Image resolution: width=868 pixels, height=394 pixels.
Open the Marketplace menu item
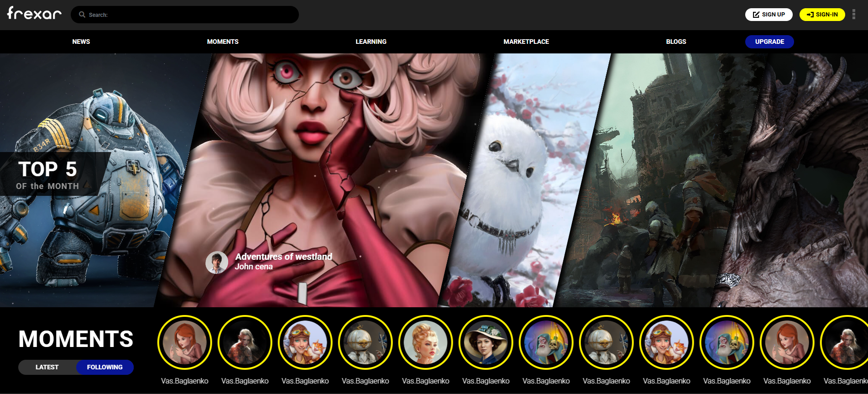tap(526, 42)
